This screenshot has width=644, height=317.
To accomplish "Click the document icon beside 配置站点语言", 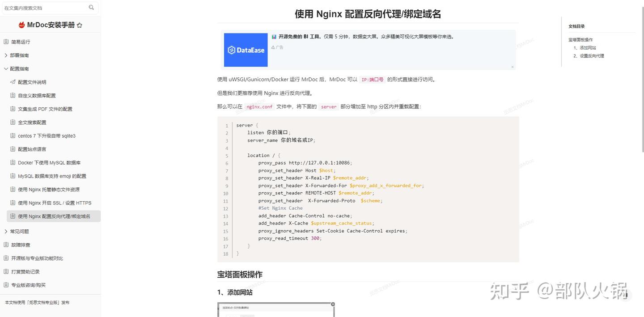I will coord(13,149).
